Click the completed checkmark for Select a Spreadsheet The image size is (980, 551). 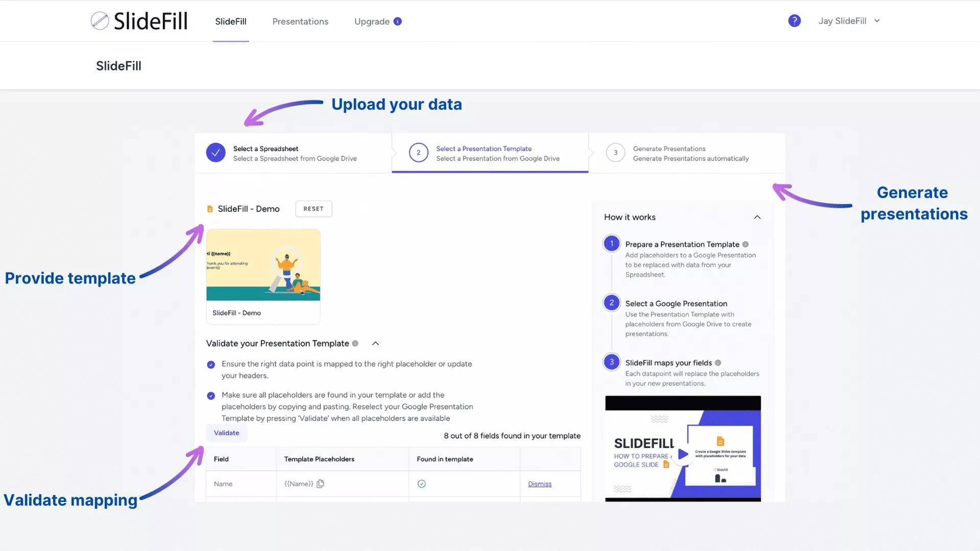click(x=216, y=153)
